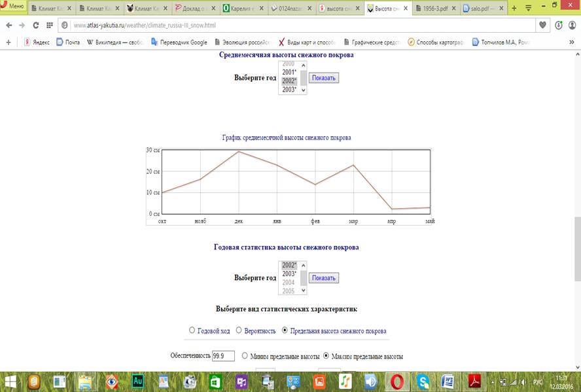Open a new browser tab
The image size is (581, 392).
pos(514,8)
